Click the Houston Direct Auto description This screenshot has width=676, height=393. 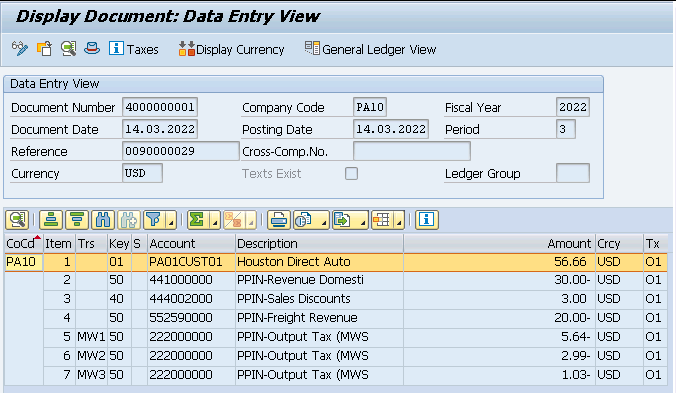(319, 262)
